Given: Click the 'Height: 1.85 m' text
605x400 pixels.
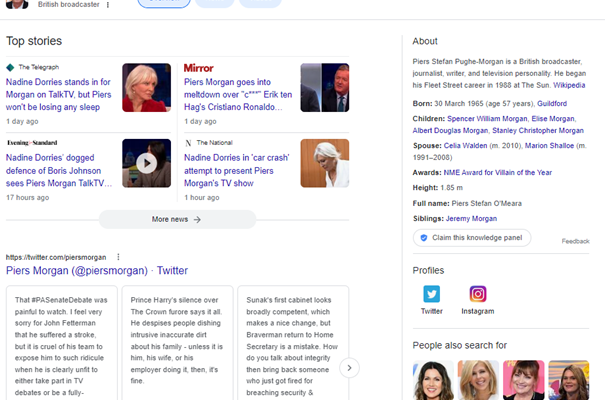Looking at the screenshot, I should 438,188.
